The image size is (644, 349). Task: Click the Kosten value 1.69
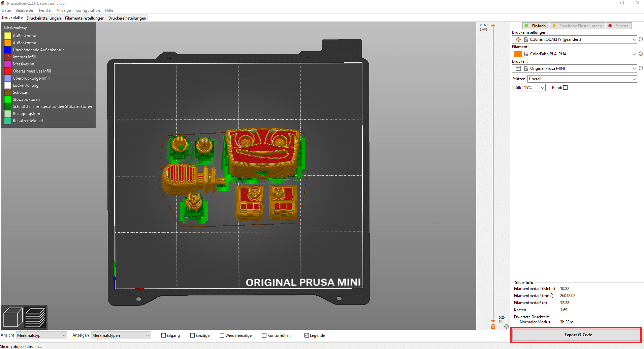[563, 310]
